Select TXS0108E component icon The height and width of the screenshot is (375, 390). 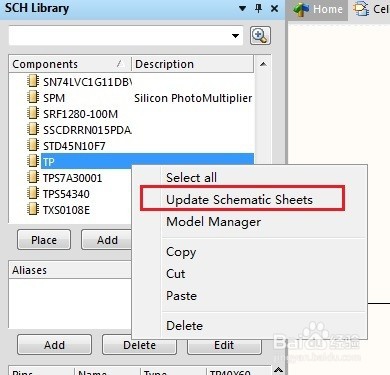pyautogui.click(x=32, y=209)
